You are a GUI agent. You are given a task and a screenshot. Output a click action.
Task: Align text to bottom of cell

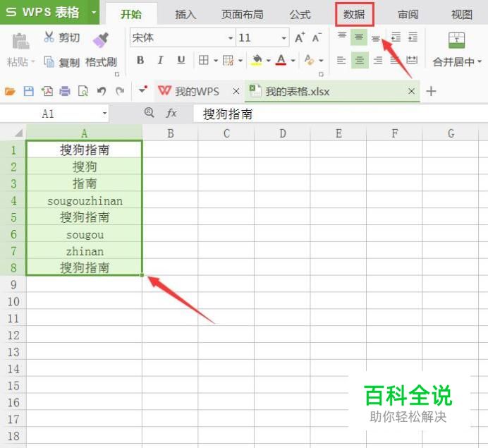(x=376, y=38)
